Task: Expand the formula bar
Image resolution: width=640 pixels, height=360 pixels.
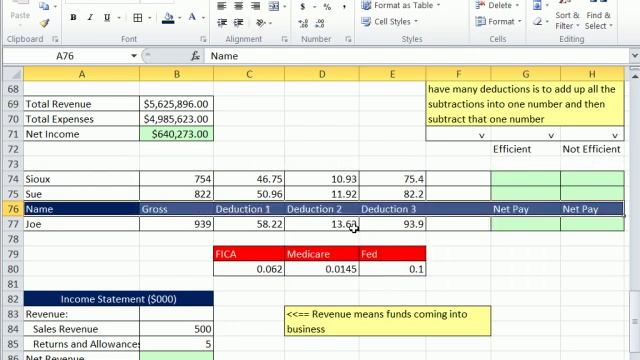Action: [x=634, y=56]
